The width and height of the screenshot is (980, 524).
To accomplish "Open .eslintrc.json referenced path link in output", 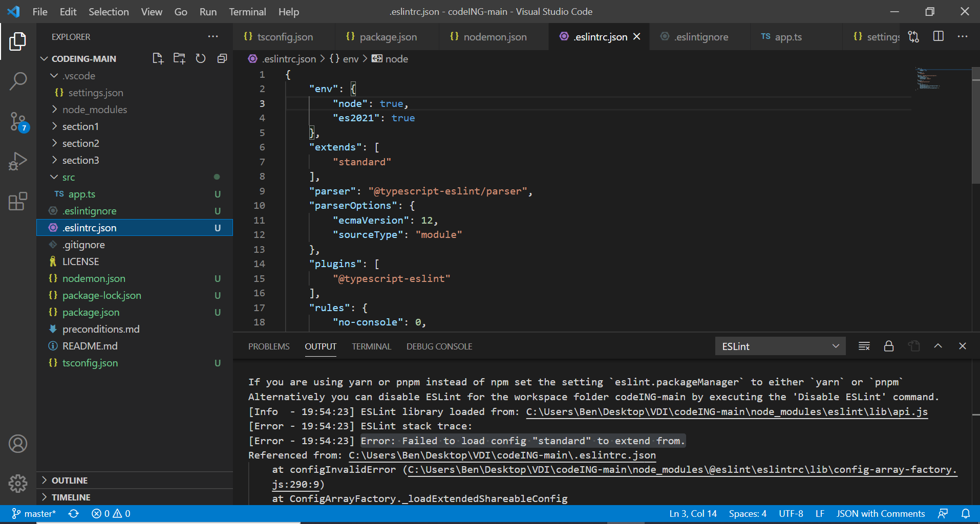I will pos(502,455).
